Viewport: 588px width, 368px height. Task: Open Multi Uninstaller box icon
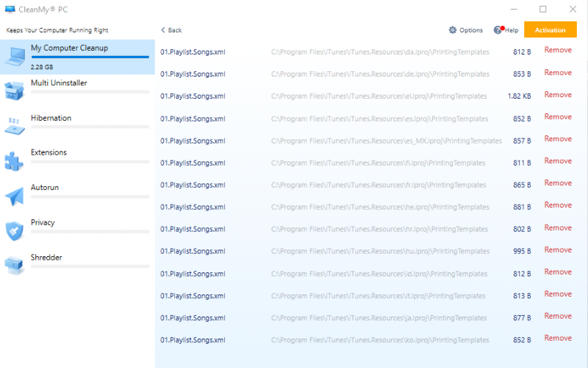(x=15, y=91)
